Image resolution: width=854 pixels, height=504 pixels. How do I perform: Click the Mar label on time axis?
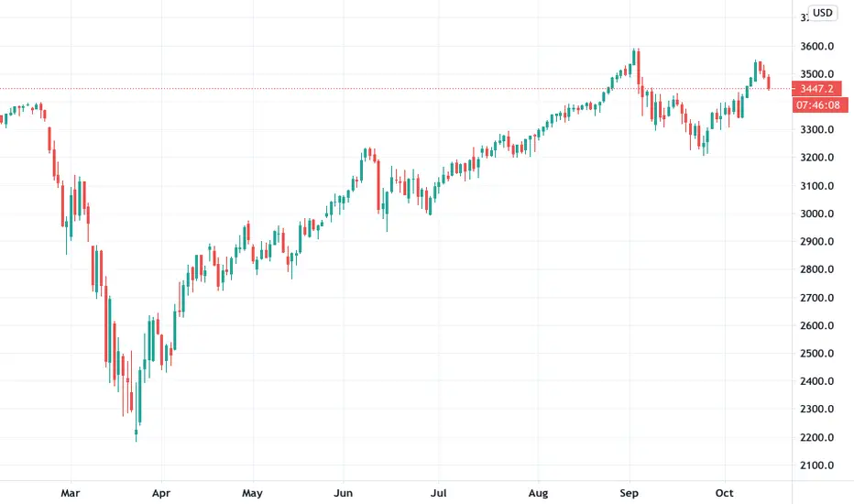[71, 493]
